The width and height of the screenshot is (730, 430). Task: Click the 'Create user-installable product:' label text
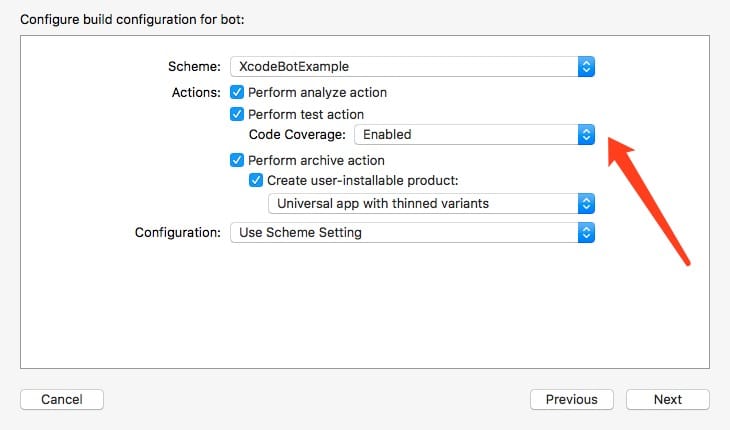coord(363,181)
